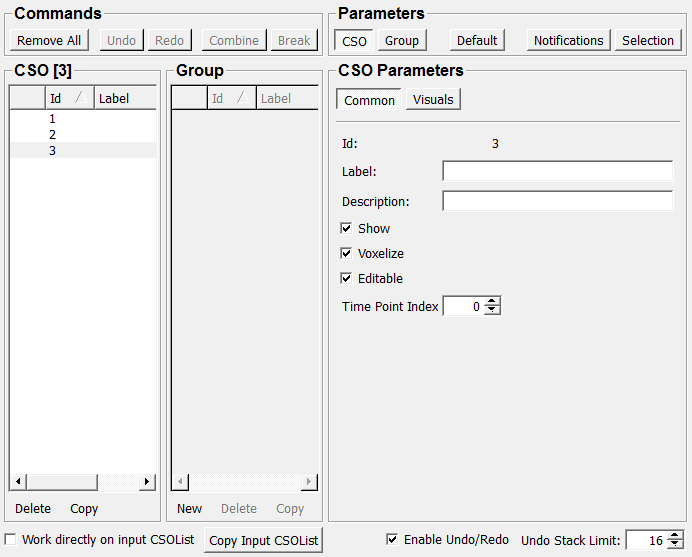Click the Remove All button
The image size is (692, 557).
pos(49,40)
